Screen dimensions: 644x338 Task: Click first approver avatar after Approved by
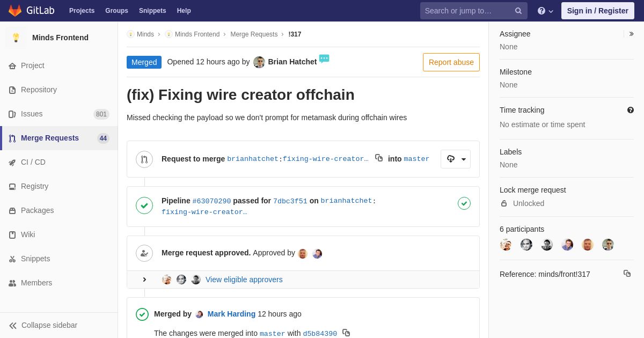[x=303, y=254]
